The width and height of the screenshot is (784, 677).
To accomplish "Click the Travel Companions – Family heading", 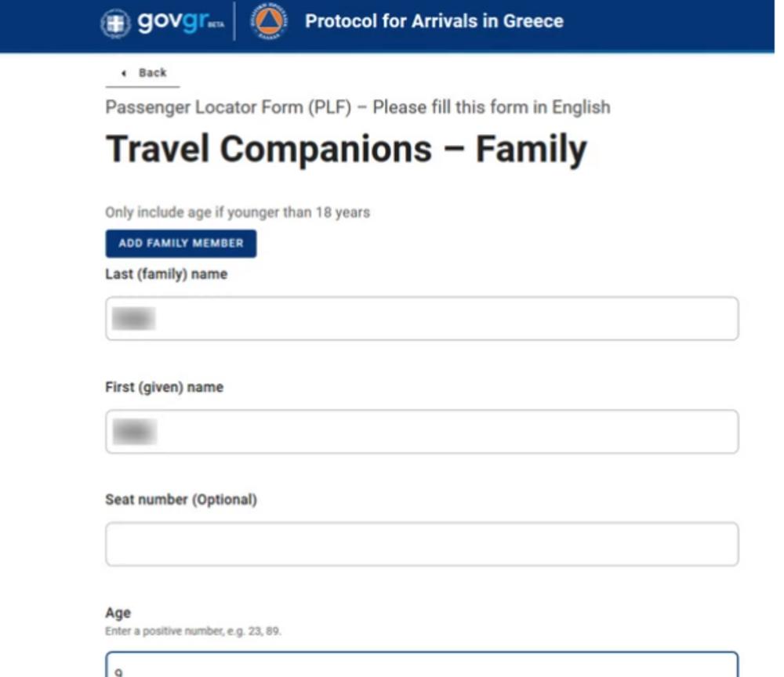I will coord(346,149).
